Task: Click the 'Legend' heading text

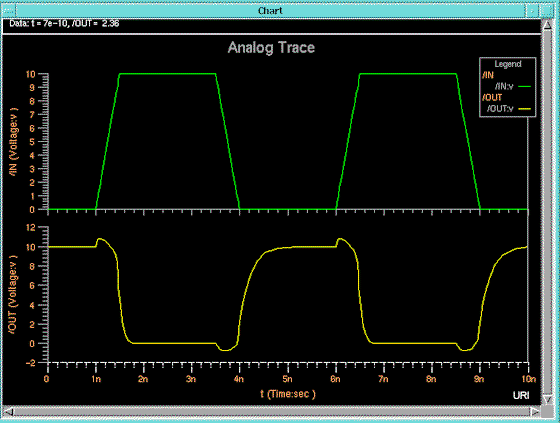Action: (x=508, y=64)
